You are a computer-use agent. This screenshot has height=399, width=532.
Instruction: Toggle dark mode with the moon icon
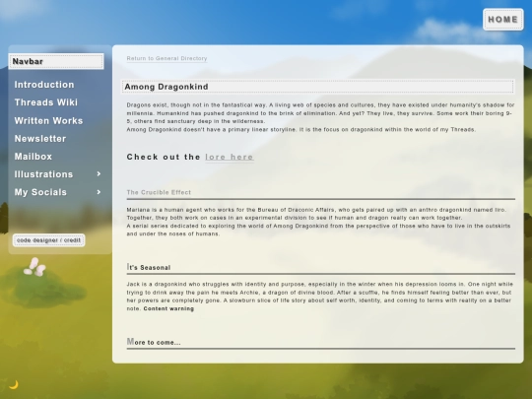14,385
